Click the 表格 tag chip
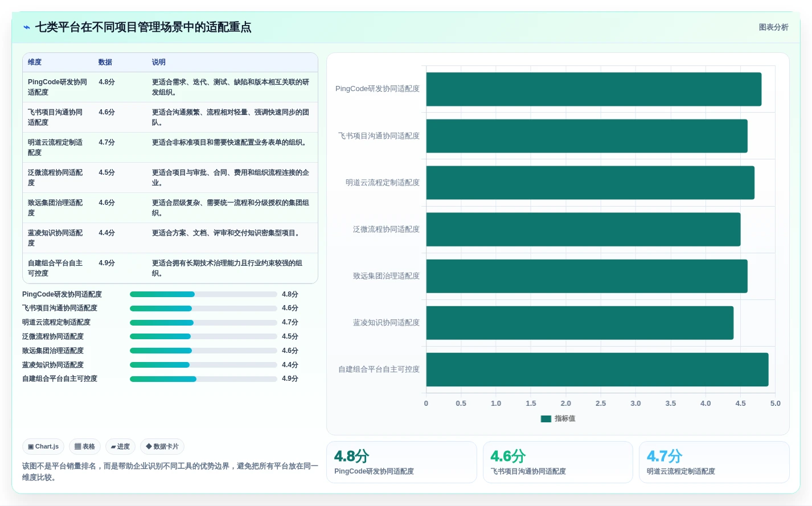 [x=84, y=447]
